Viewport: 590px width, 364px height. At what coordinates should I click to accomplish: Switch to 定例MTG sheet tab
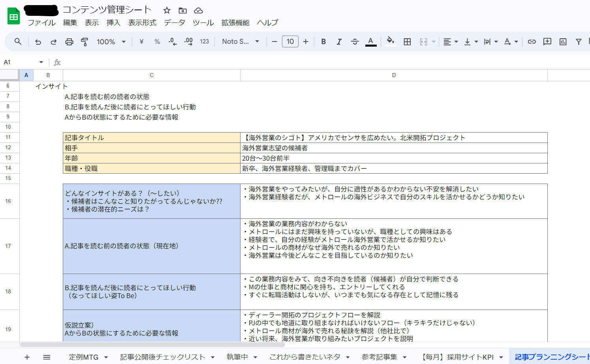83,357
